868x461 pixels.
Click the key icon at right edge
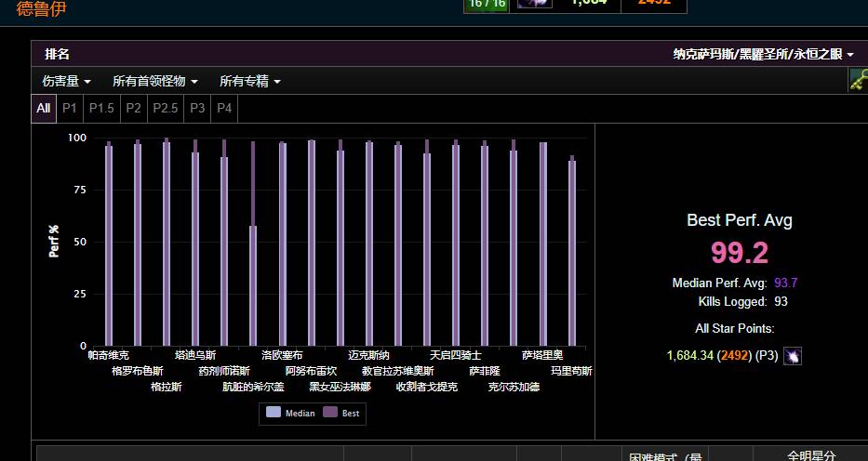[x=859, y=80]
